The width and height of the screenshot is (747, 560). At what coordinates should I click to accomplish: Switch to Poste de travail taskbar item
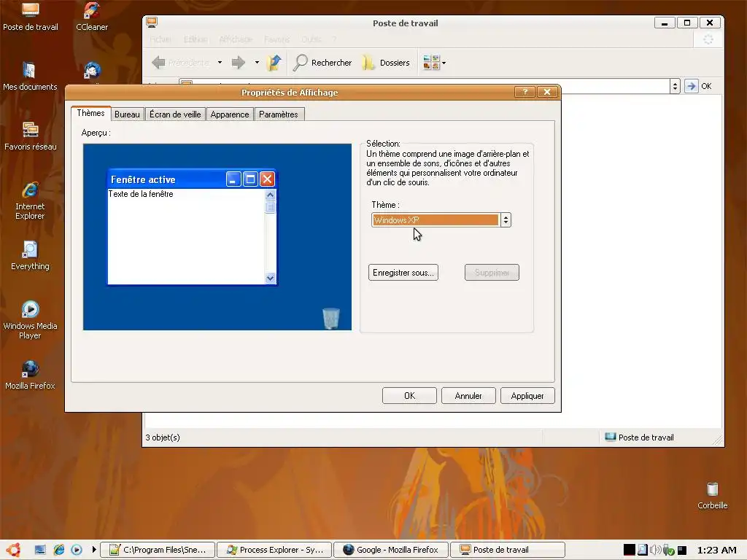point(508,550)
